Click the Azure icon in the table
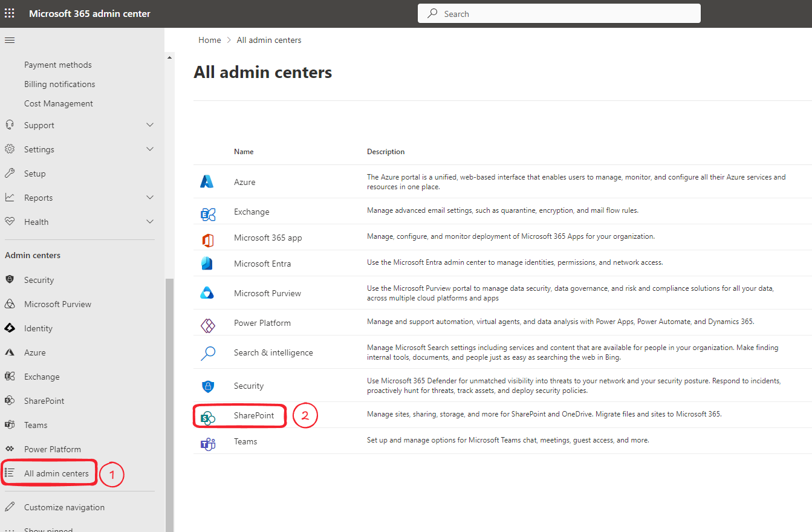The height and width of the screenshot is (532, 812). point(207,182)
